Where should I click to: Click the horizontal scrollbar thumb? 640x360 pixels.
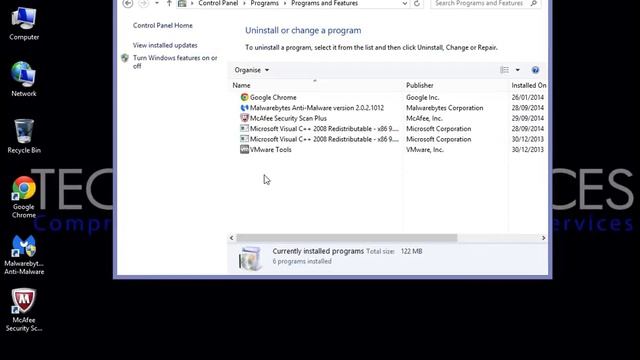347,238
